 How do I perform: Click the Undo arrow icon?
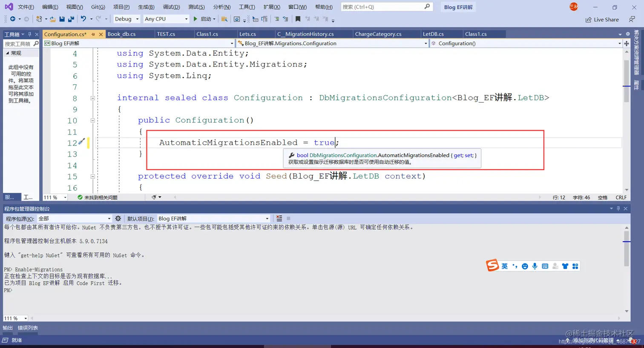(83, 19)
